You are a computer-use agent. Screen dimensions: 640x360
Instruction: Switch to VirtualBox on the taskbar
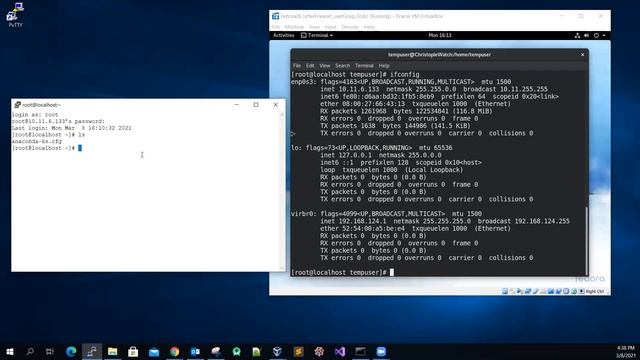(278, 351)
